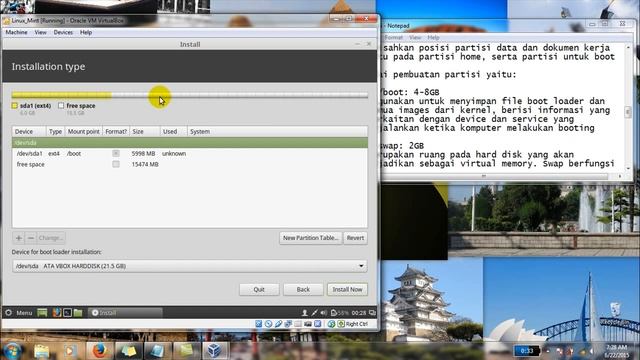The width and height of the screenshot is (640, 360).
Task: Open file manager folder icon in Mint panel
Action: coord(78,313)
